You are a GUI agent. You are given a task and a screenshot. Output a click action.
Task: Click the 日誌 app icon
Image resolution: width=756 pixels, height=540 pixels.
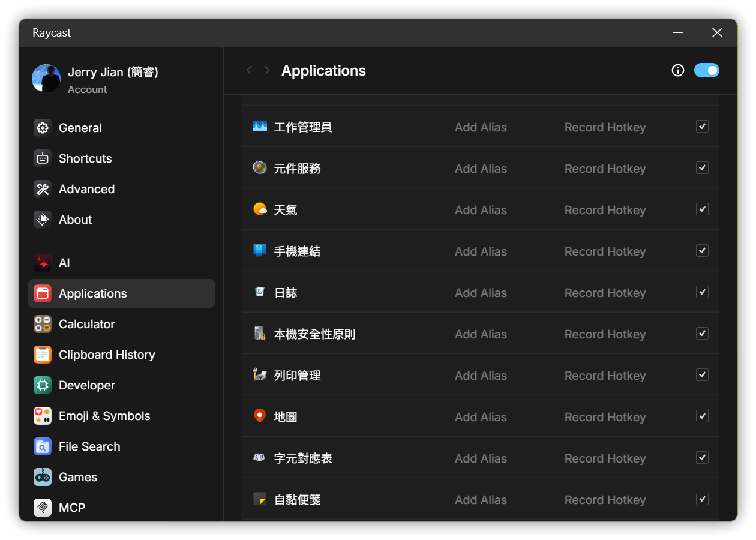click(260, 292)
